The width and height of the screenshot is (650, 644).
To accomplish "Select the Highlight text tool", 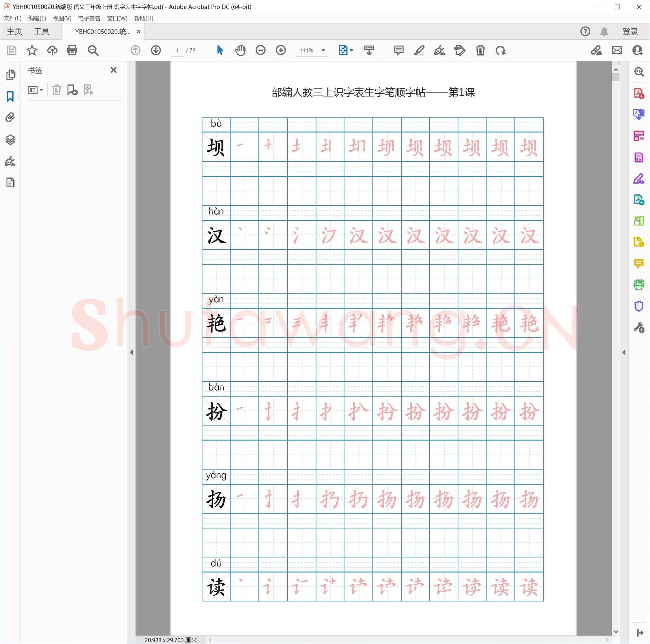I will click(419, 50).
